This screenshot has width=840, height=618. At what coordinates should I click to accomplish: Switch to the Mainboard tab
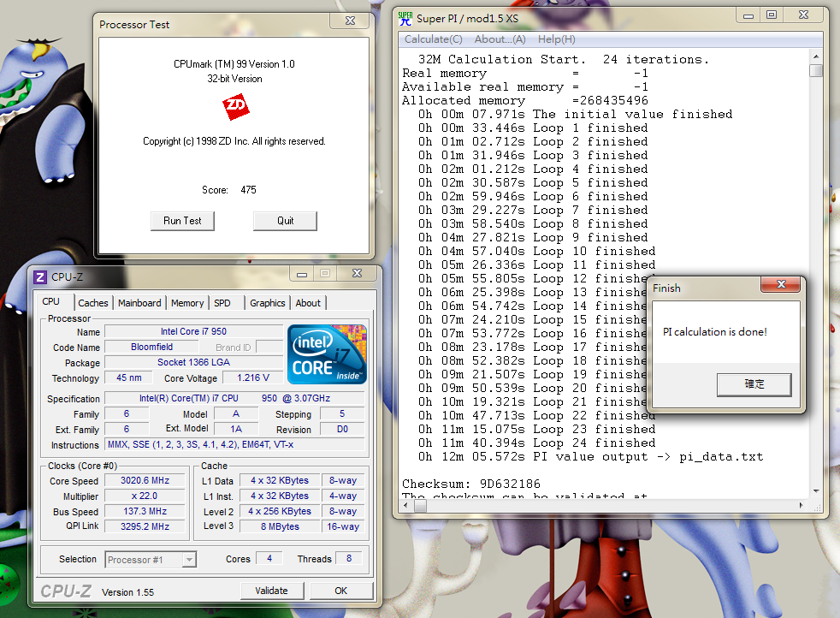point(139,303)
